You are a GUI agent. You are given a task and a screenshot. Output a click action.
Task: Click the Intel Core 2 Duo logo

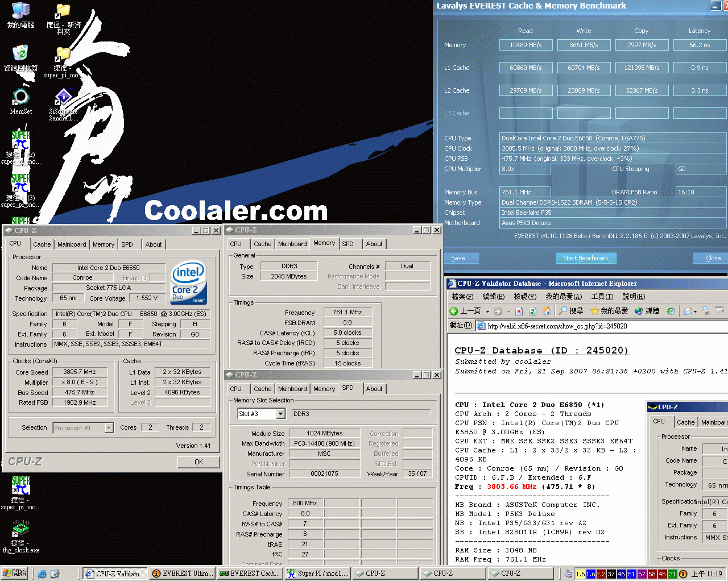pyautogui.click(x=189, y=282)
